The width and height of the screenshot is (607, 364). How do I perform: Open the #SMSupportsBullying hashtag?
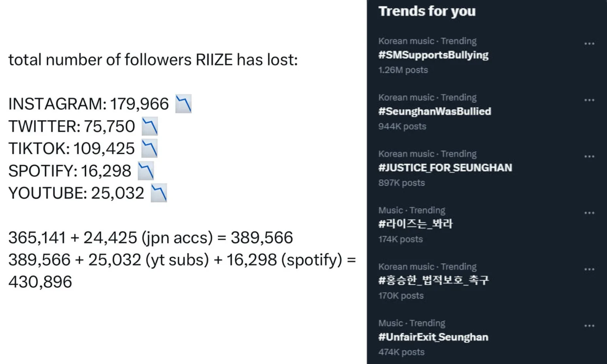433,55
